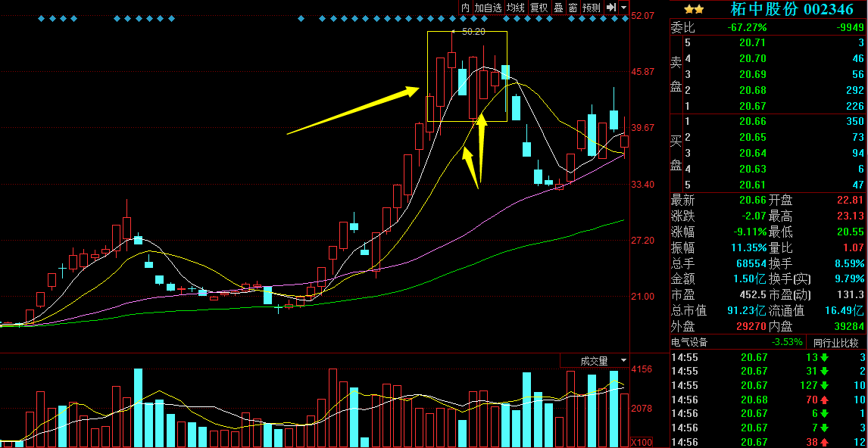The width and height of the screenshot is (868, 448).
Task: Expand the 成交量 indicator dropdown
Action: click(x=623, y=361)
